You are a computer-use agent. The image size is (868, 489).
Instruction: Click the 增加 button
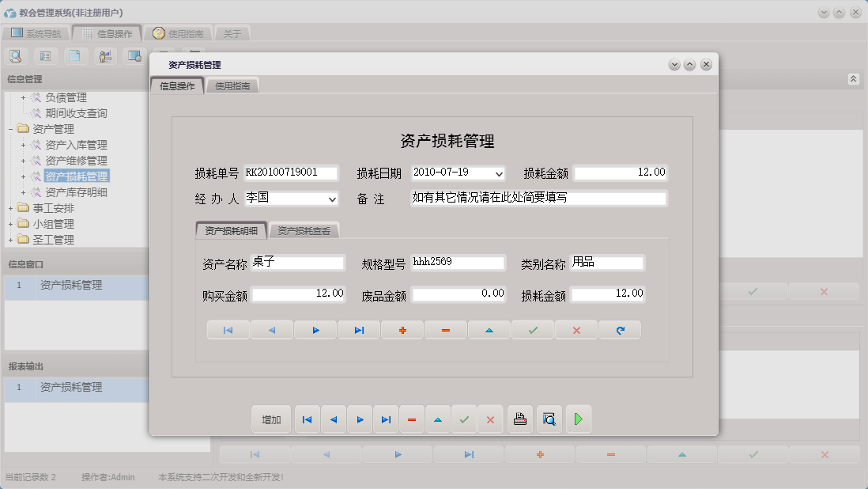tap(270, 419)
